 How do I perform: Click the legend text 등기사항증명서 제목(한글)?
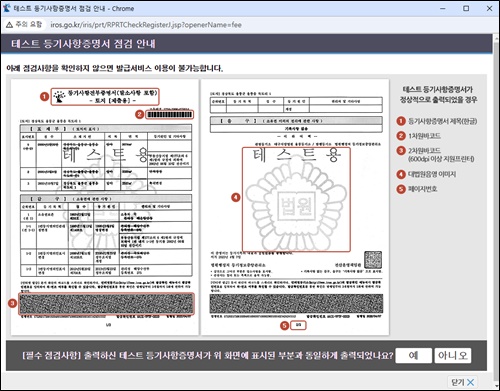(x=443, y=121)
